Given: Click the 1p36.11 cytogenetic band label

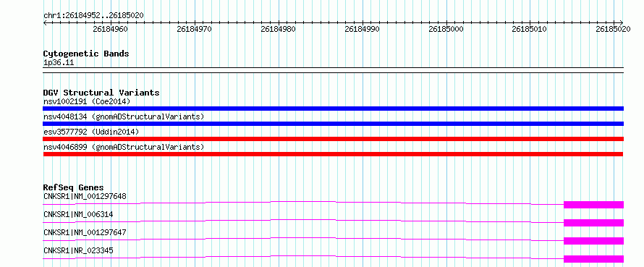Looking at the screenshot, I should click(59, 63).
